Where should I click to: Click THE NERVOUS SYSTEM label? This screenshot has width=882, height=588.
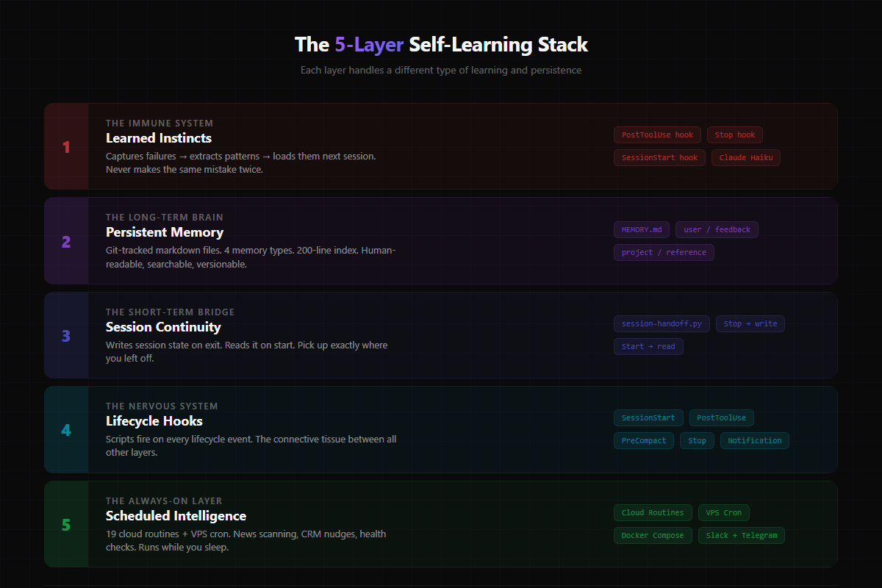pyautogui.click(x=162, y=406)
